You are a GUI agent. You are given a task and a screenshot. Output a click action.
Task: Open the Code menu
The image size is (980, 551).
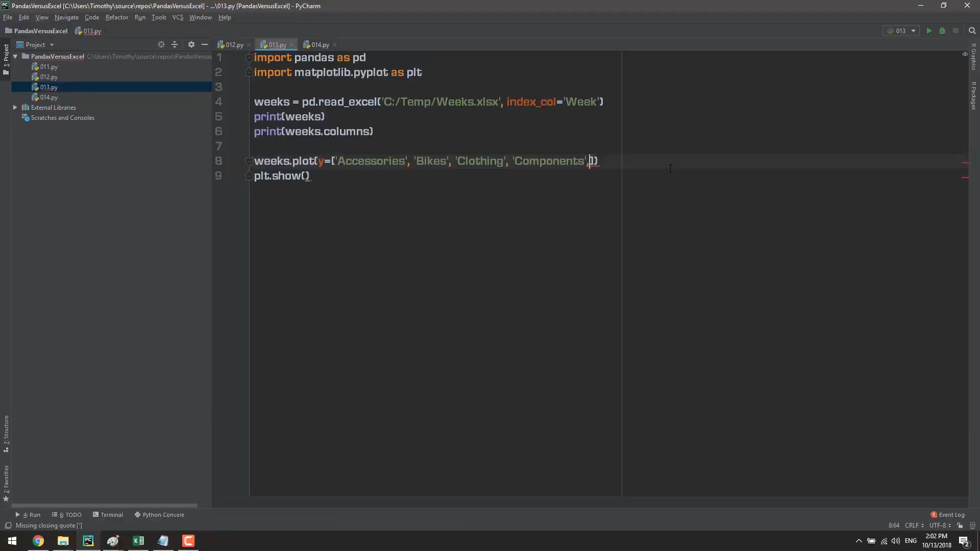point(92,17)
